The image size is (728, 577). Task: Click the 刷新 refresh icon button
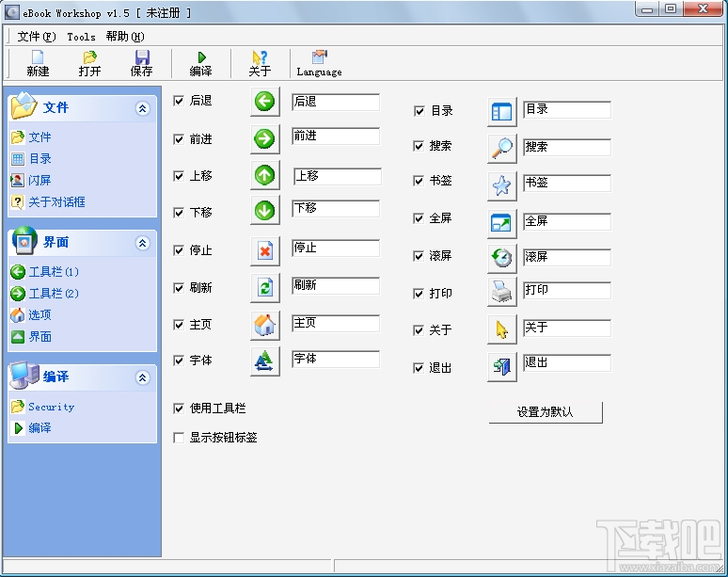click(265, 288)
